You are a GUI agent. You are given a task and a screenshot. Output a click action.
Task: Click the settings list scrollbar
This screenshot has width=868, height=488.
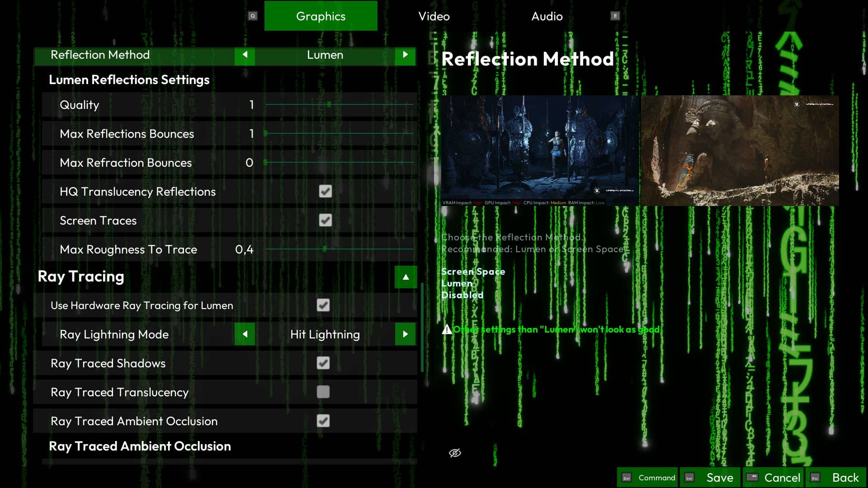tap(422, 327)
